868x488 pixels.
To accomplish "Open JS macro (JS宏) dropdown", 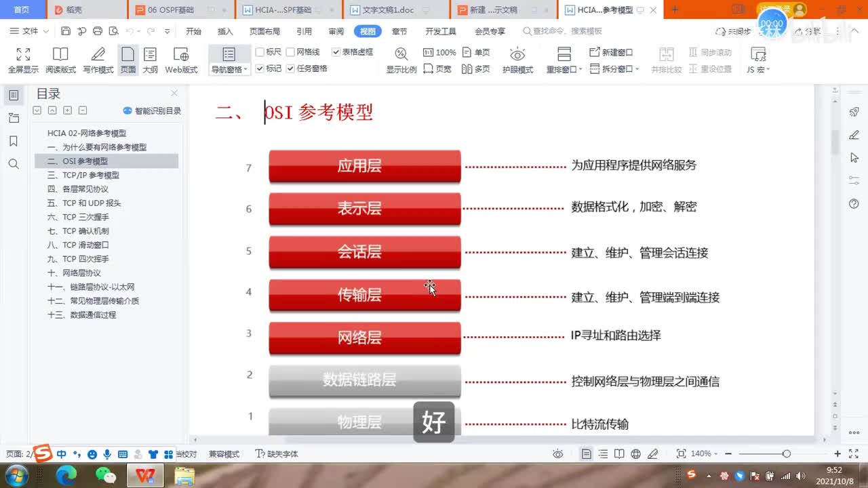I will pos(758,69).
